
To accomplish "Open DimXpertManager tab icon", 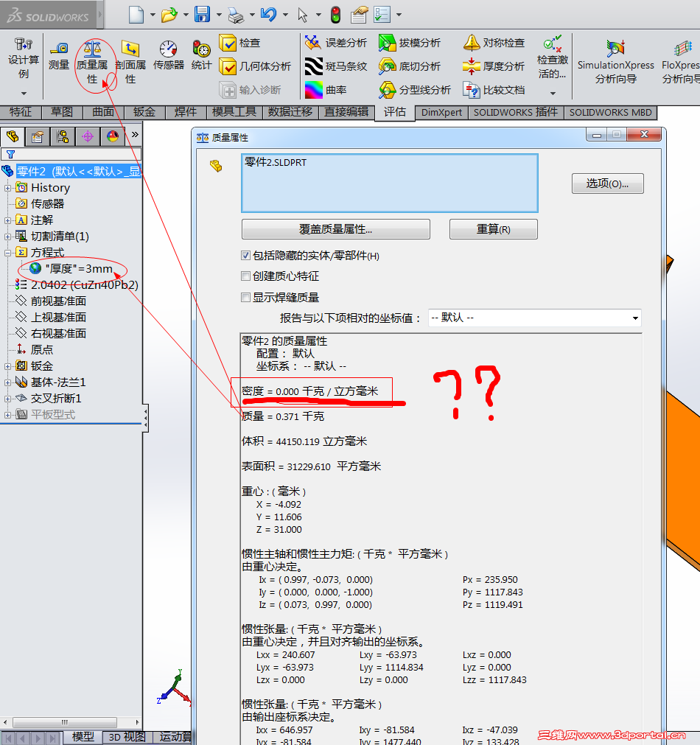I will (88, 137).
